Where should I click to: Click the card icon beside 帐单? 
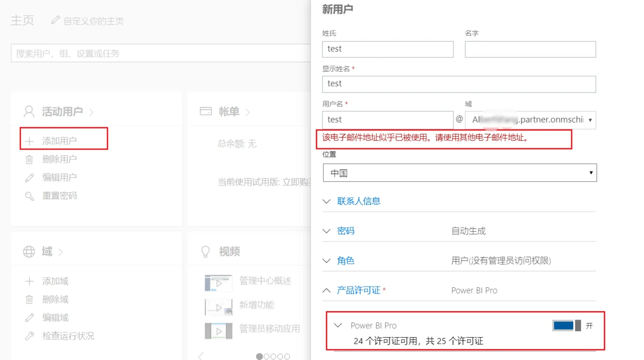(x=206, y=111)
